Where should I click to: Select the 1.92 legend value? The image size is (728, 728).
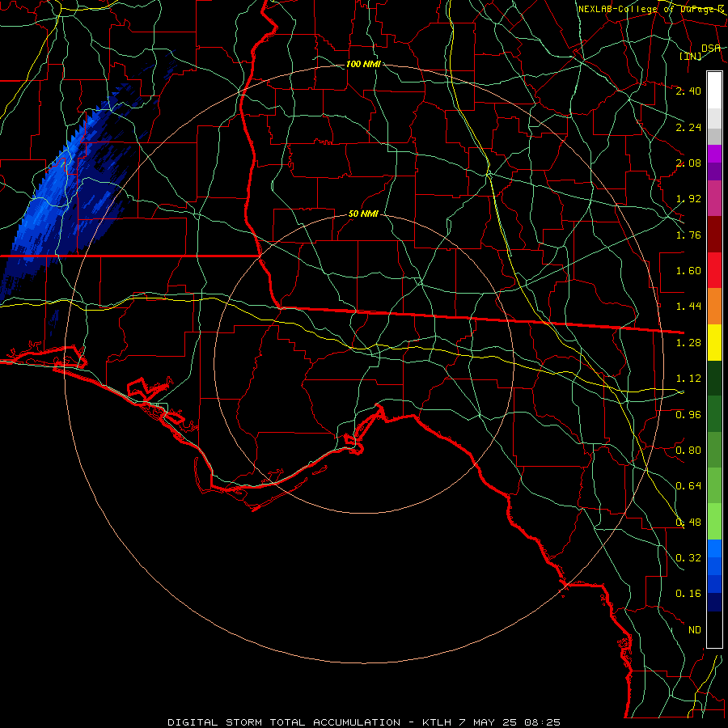coord(688,199)
